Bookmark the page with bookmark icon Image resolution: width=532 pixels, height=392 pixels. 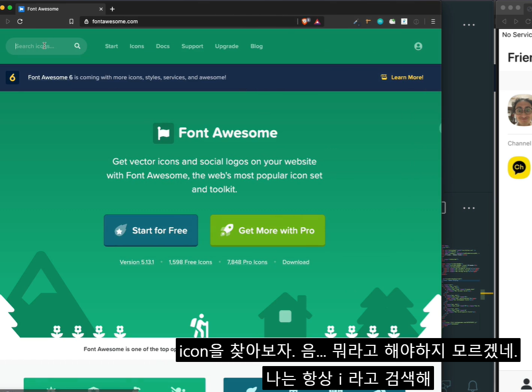coord(71,21)
